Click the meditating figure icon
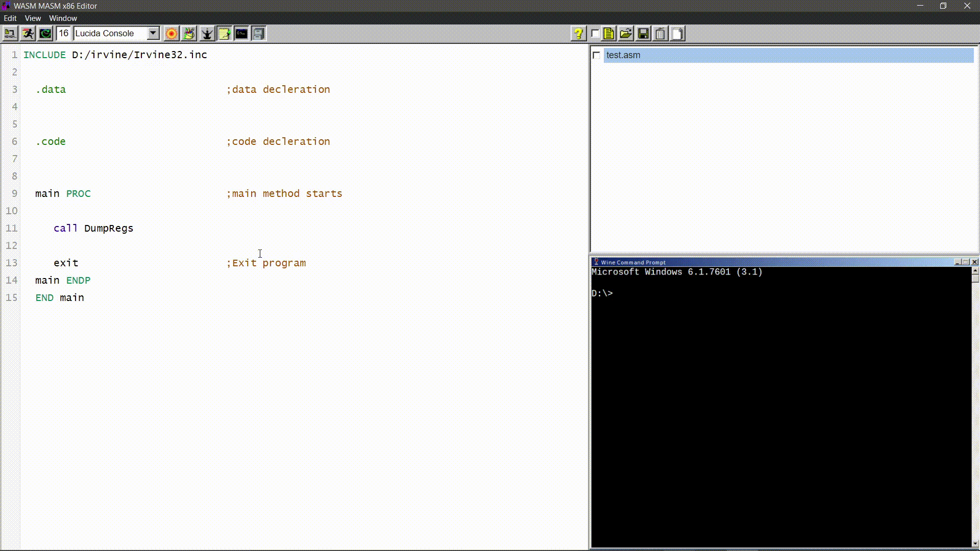The image size is (980, 551). pos(207,34)
